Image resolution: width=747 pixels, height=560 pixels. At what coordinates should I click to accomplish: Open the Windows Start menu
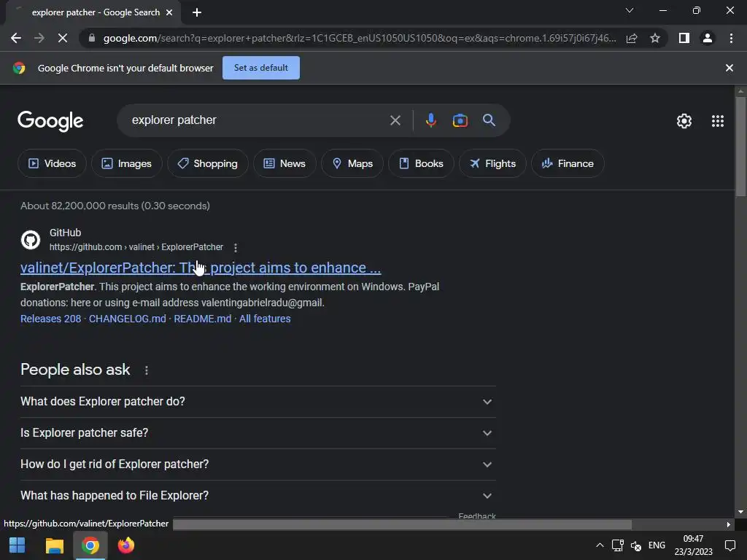tap(18, 545)
